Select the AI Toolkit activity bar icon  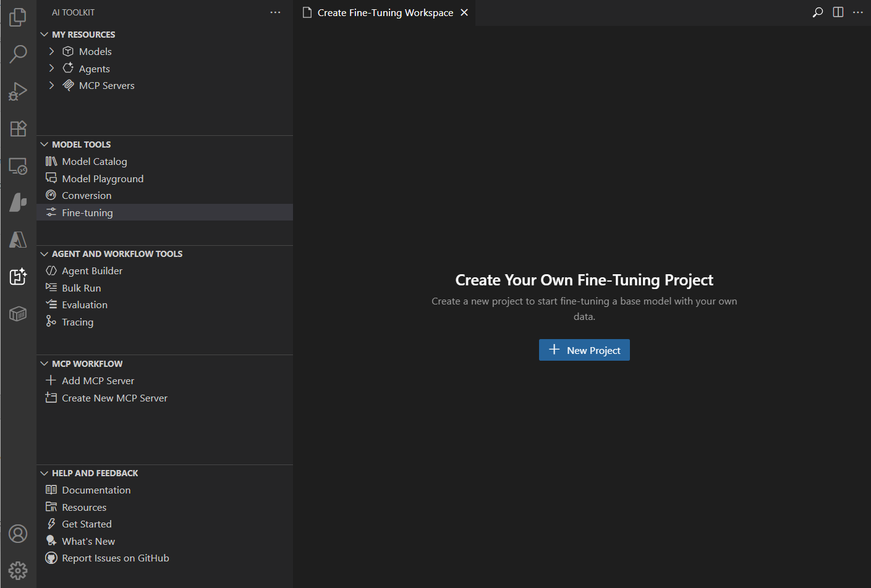click(x=18, y=277)
